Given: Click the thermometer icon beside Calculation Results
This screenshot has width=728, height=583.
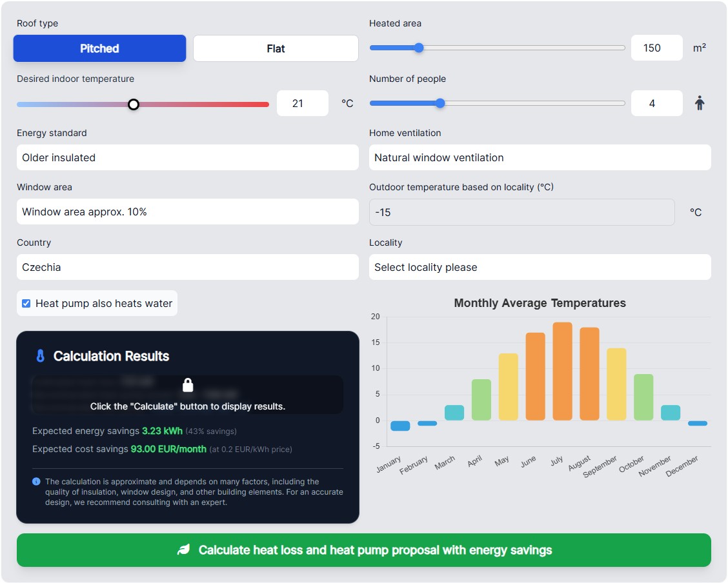Looking at the screenshot, I should pos(40,356).
